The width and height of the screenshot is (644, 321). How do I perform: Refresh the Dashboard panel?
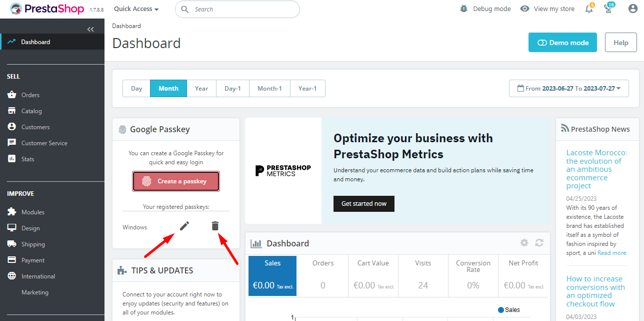point(539,243)
